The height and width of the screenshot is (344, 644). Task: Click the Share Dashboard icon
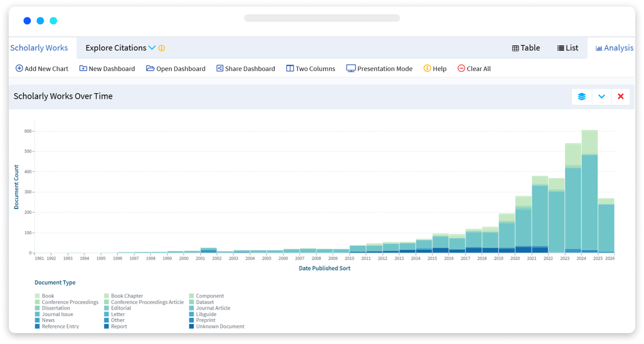coord(220,68)
